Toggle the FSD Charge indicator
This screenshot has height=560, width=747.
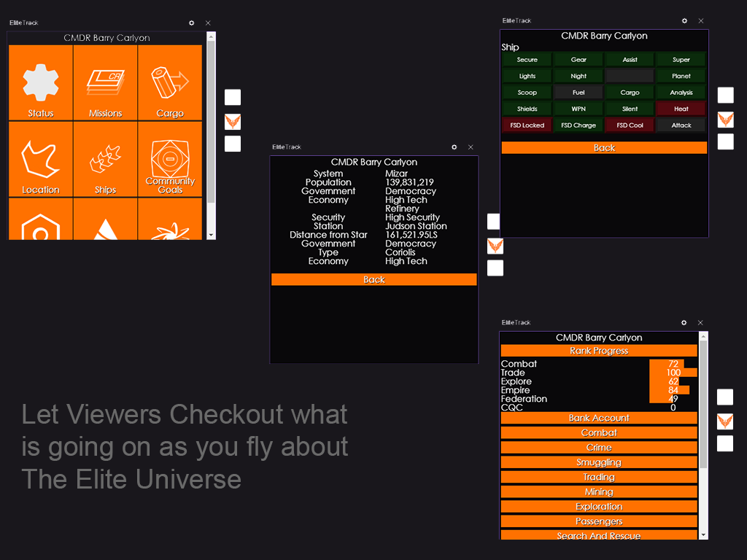pos(578,125)
